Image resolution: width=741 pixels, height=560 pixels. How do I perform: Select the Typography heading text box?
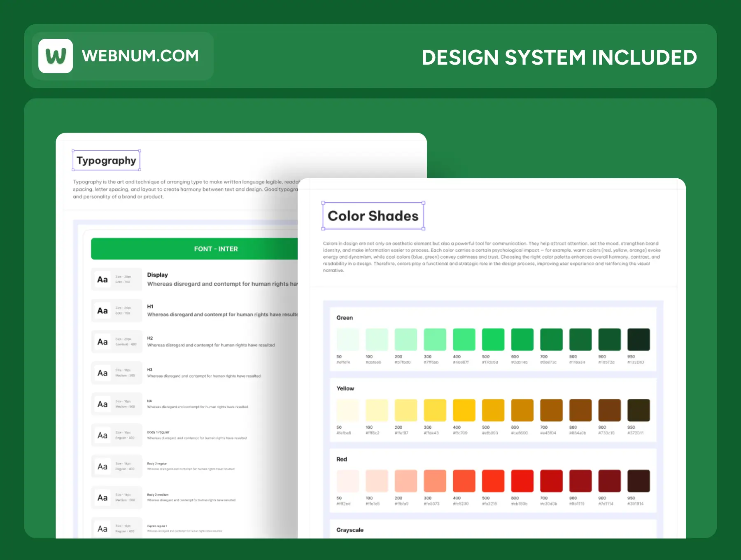[106, 161]
